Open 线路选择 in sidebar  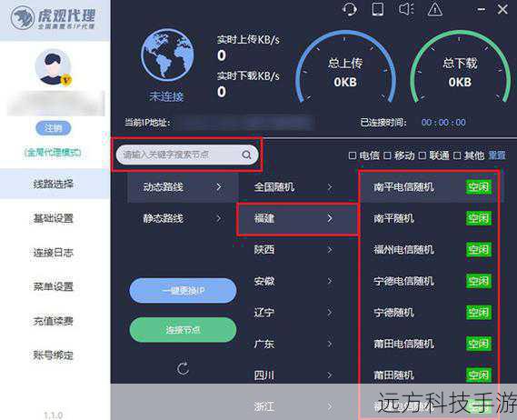coord(55,184)
